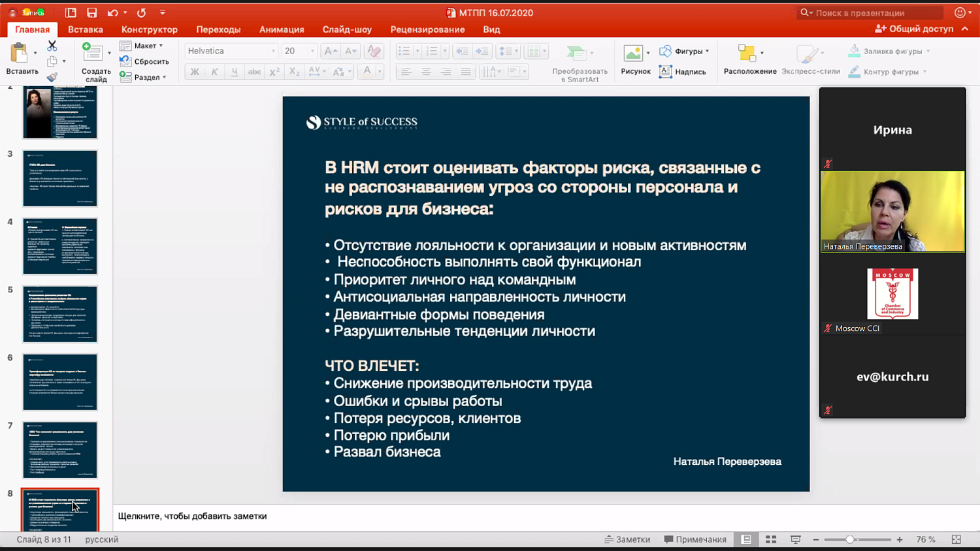Toggle strikethrough abc formatting
980x551 pixels.
[x=254, y=72]
